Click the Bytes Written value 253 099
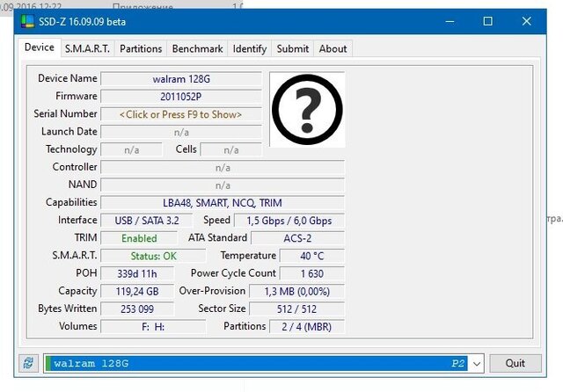 point(137,309)
